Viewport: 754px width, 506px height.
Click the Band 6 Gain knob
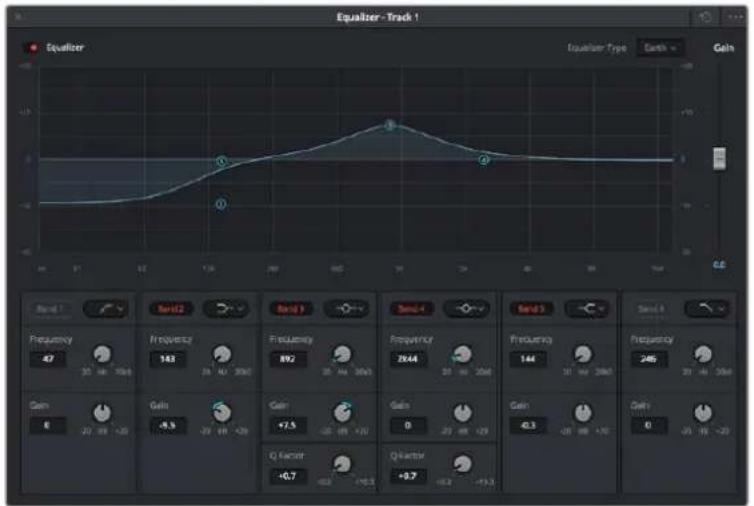(x=703, y=413)
